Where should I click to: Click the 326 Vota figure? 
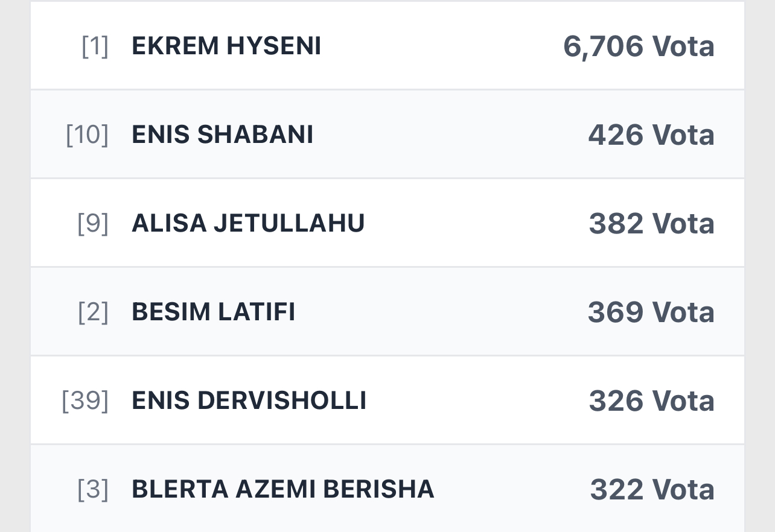click(651, 401)
